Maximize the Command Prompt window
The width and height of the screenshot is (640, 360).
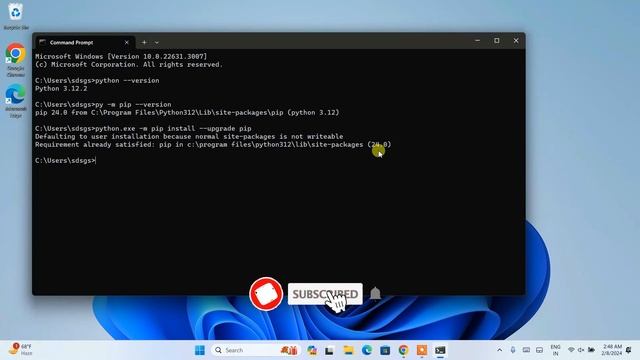point(497,41)
